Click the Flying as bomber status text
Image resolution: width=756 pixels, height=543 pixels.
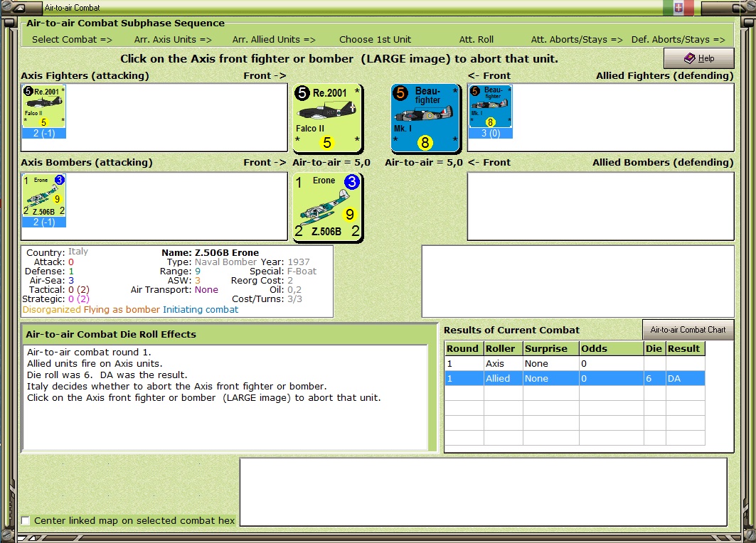122,309
